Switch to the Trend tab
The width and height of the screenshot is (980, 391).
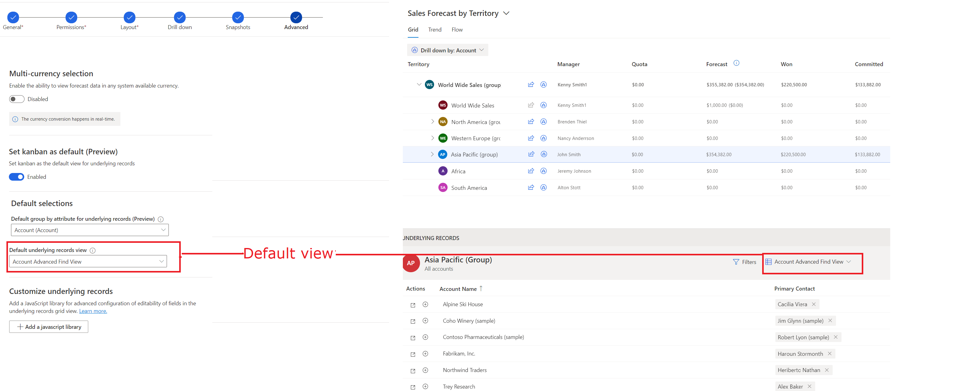coord(434,29)
